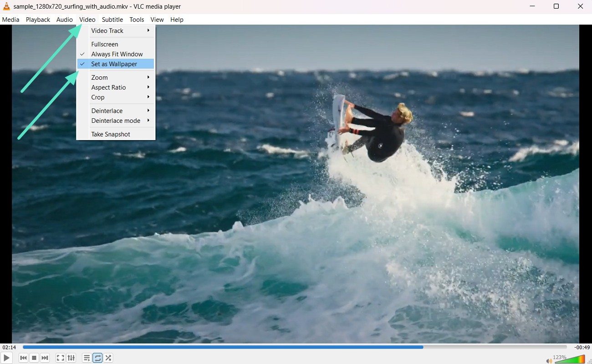
Task: Open extended settings equalizer icon
Action: 71,358
